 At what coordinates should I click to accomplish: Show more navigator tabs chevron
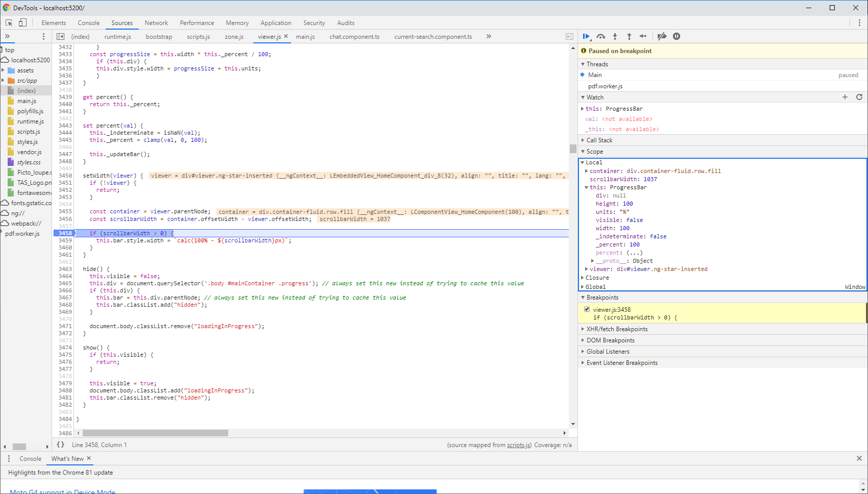(7, 36)
